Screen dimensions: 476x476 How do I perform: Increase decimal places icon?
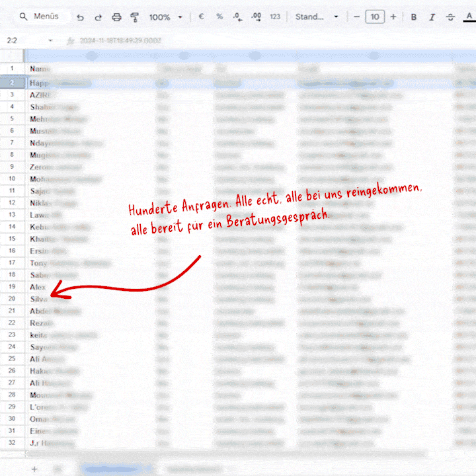click(x=257, y=17)
